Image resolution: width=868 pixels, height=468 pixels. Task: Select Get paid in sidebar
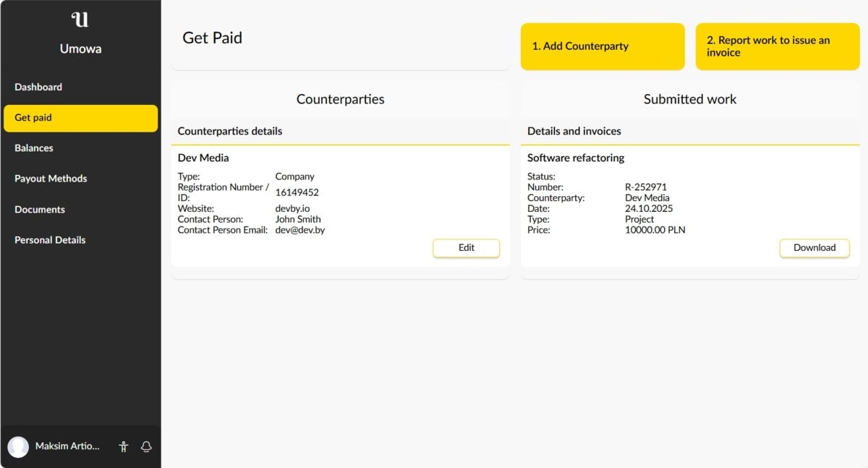pyautogui.click(x=80, y=118)
